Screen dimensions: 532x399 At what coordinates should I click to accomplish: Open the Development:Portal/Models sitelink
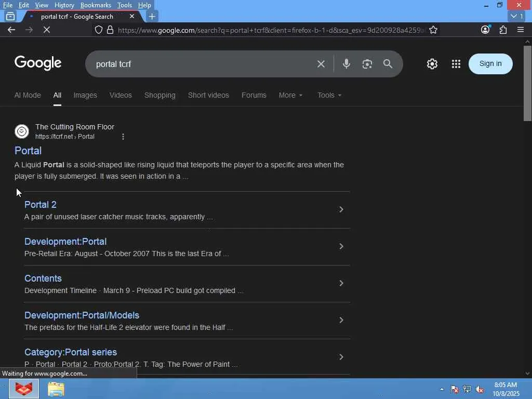click(x=82, y=315)
